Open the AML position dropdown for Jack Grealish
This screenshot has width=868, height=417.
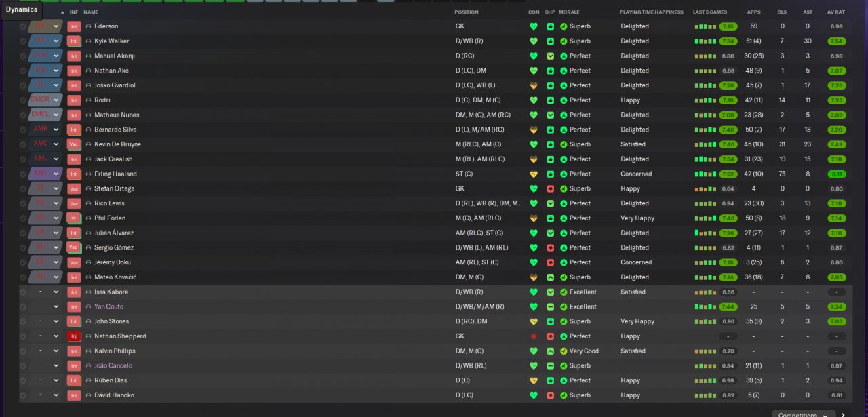(x=56, y=159)
